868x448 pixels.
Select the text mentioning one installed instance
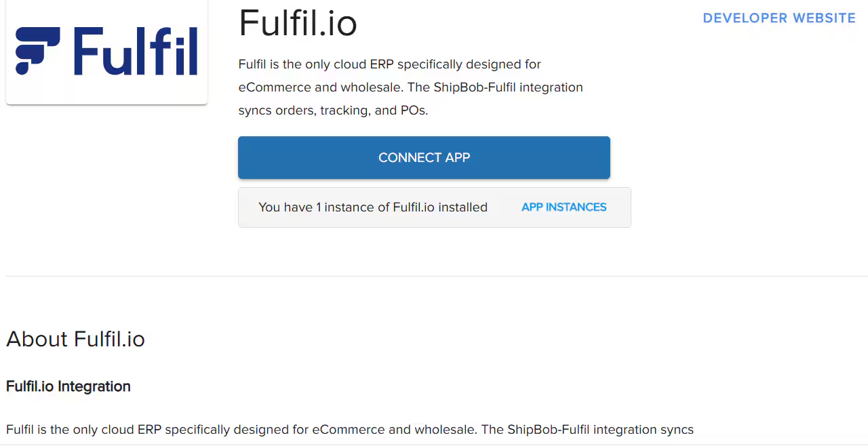coord(373,207)
